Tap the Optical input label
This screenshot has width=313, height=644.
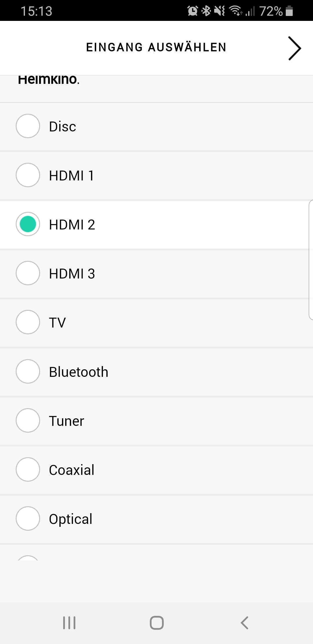70,519
